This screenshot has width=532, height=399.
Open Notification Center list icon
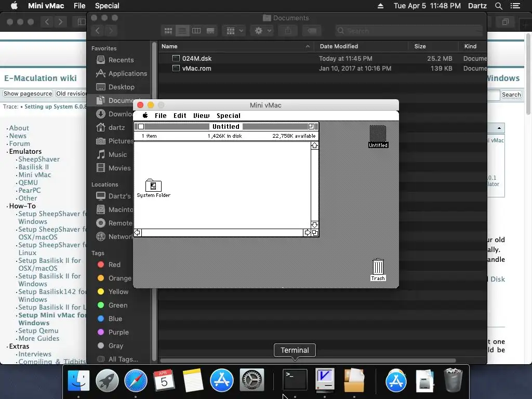click(x=515, y=6)
